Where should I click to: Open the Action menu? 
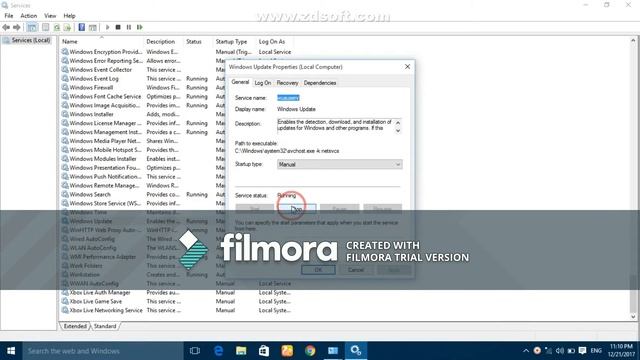click(x=29, y=16)
